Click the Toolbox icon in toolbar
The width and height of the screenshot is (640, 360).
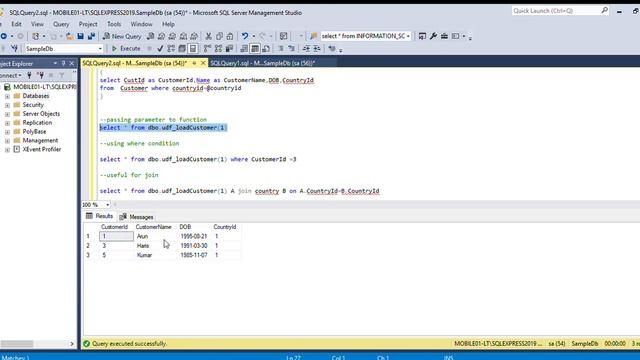[x=444, y=36]
